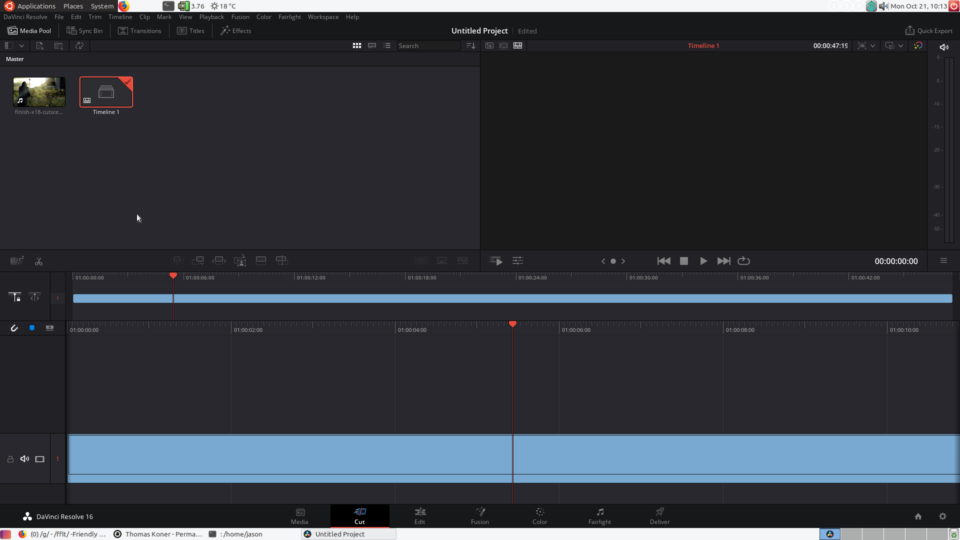Stop playback
The height and width of the screenshot is (540, 960).
[684, 261]
